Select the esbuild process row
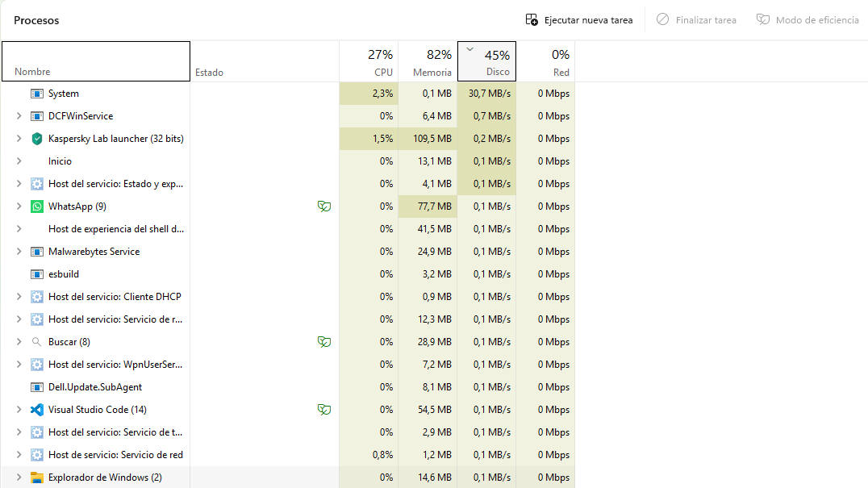868x488 pixels. tap(288, 274)
